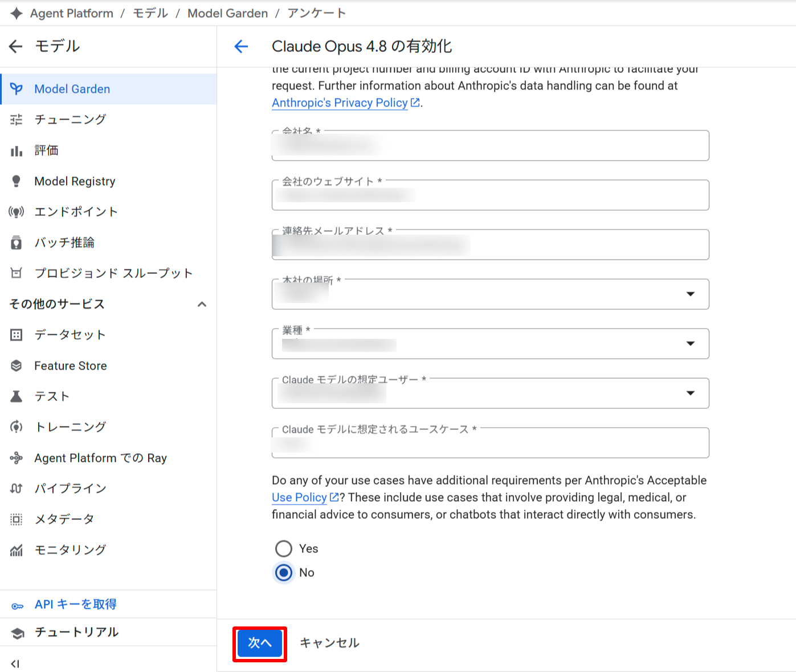
Task: Select エンドポイント in the sidebar
Action: point(108,212)
